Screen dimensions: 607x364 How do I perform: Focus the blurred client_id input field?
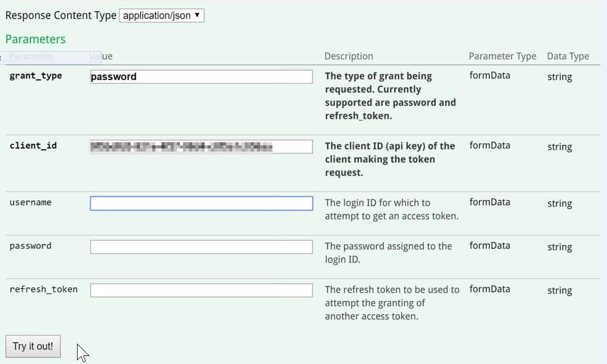click(201, 147)
